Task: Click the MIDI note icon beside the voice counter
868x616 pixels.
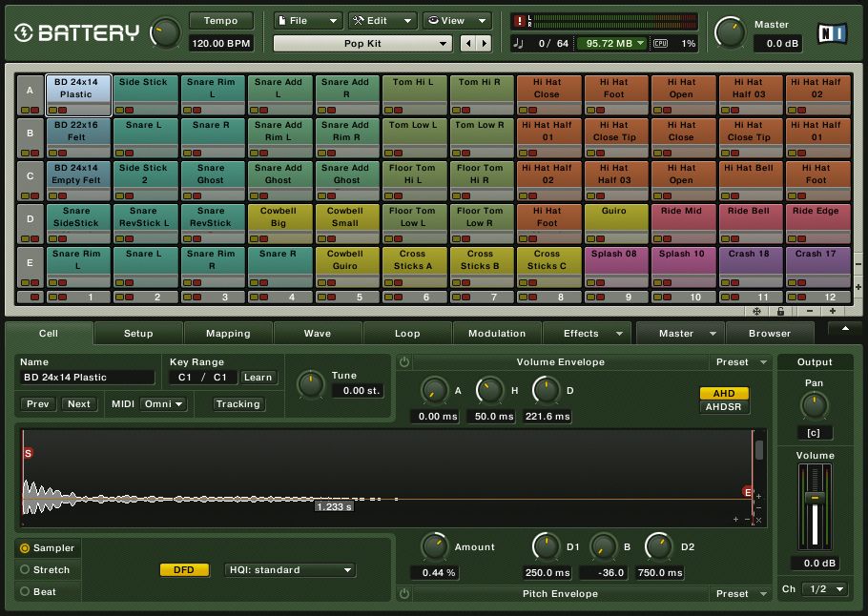Action: click(517, 42)
